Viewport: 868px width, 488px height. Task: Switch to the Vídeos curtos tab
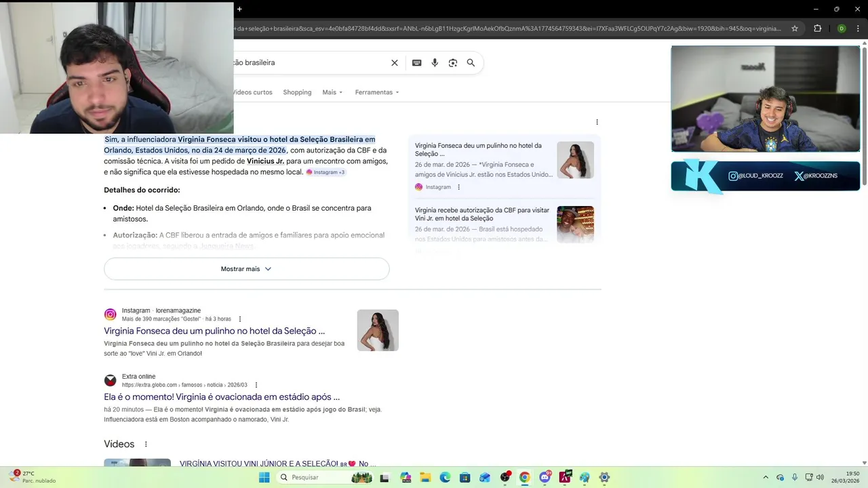tap(253, 92)
